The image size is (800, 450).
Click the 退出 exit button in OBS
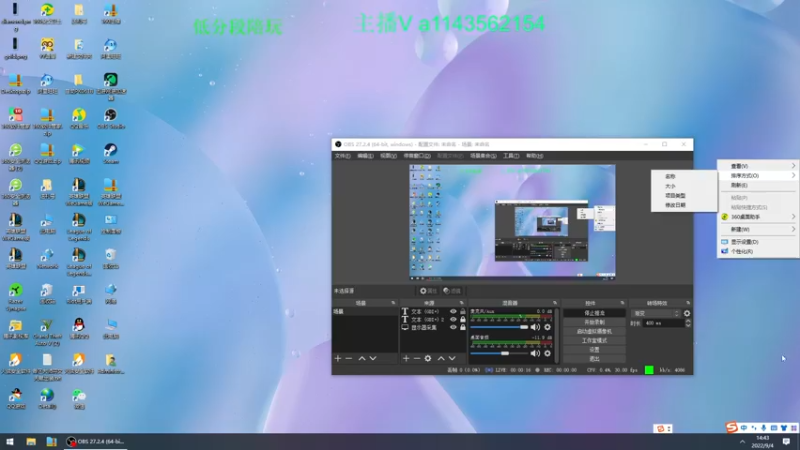594,359
